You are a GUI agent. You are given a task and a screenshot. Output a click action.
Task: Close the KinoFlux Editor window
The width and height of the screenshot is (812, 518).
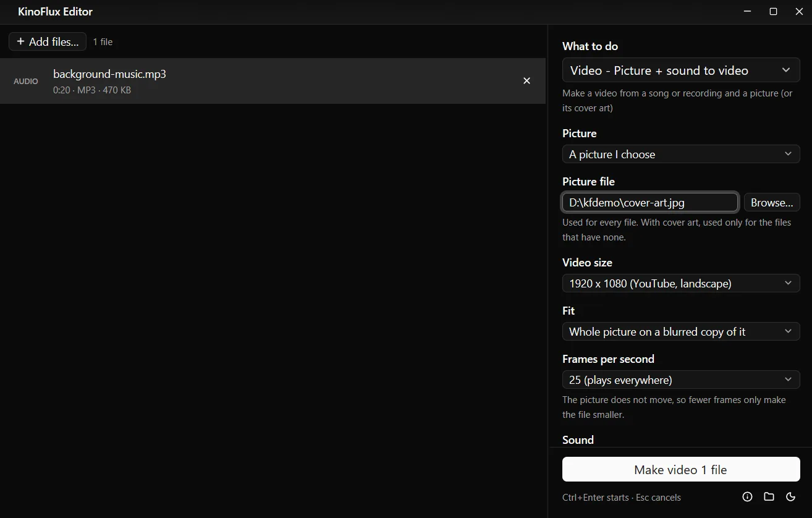coord(798,12)
